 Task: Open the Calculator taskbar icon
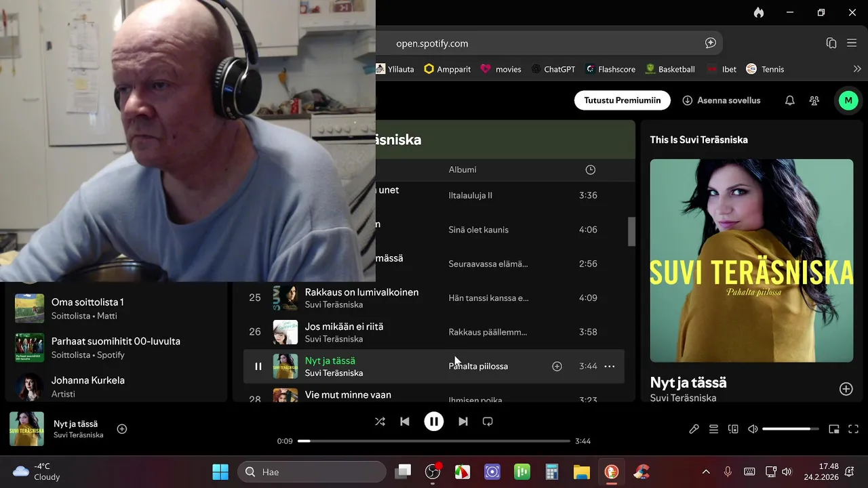[x=552, y=472]
